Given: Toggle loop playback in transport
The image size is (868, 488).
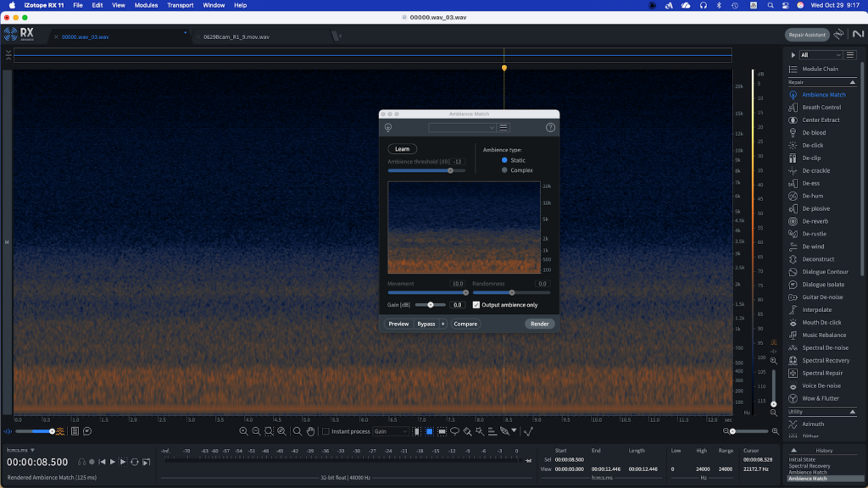Looking at the screenshot, I should pyautogui.click(x=134, y=462).
